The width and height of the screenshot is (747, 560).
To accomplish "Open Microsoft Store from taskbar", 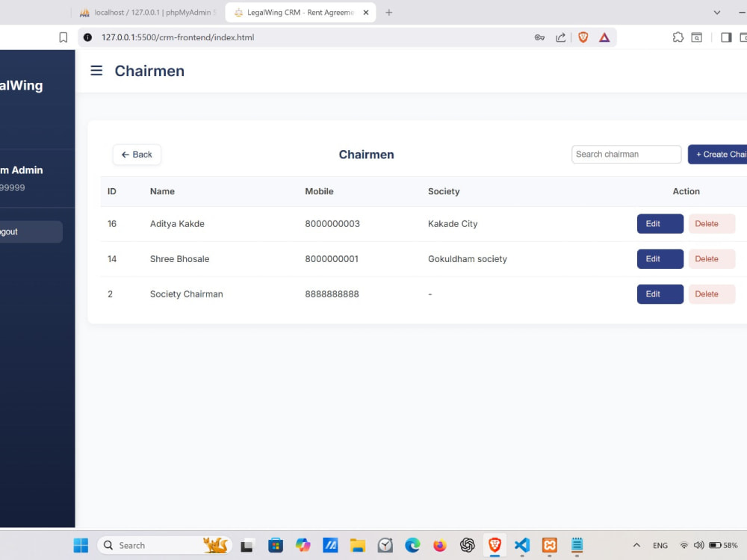I will tap(276, 545).
